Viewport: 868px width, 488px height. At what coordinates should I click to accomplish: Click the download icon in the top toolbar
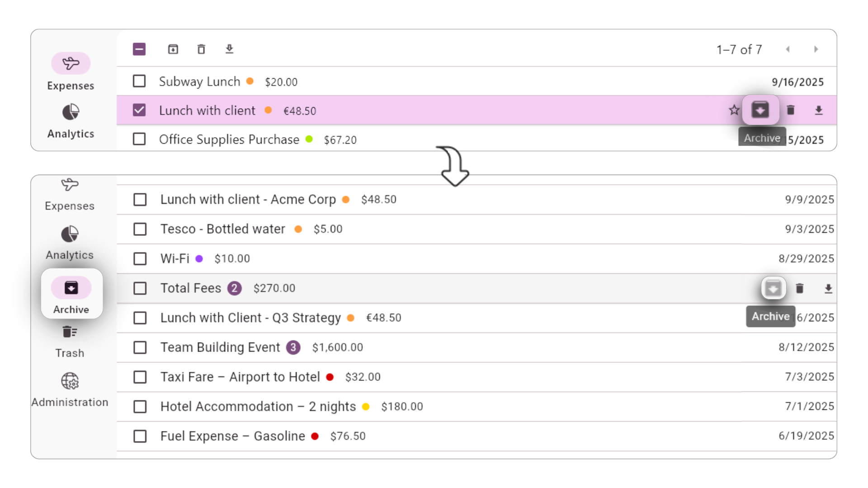click(x=229, y=49)
